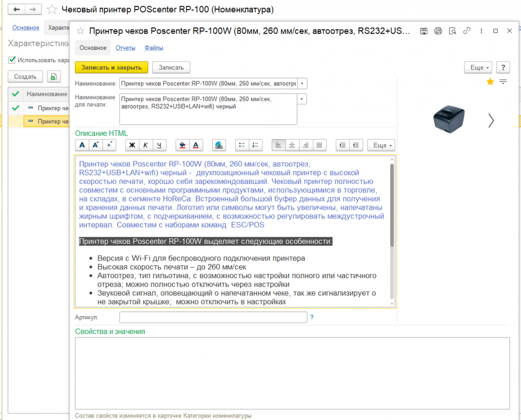Select highlighted second Принтер че row
The image size is (521, 420).
click(x=39, y=121)
